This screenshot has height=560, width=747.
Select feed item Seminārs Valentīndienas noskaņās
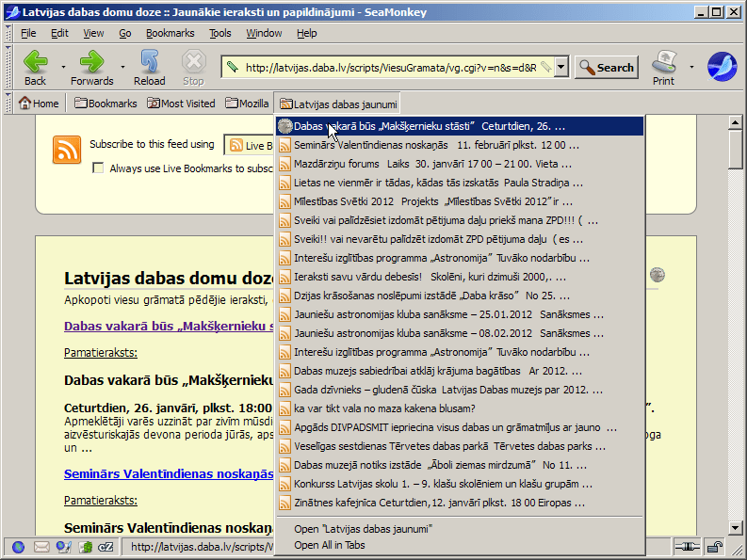(460, 145)
